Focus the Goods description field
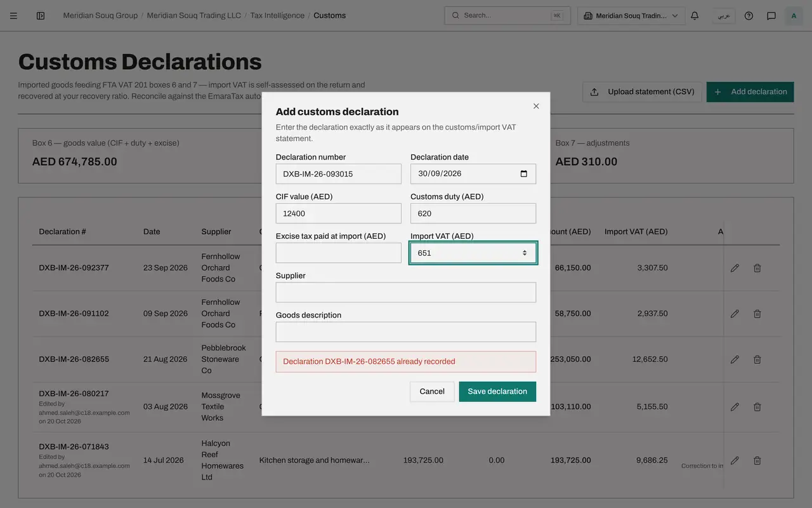Image resolution: width=812 pixels, height=508 pixels. click(x=406, y=331)
